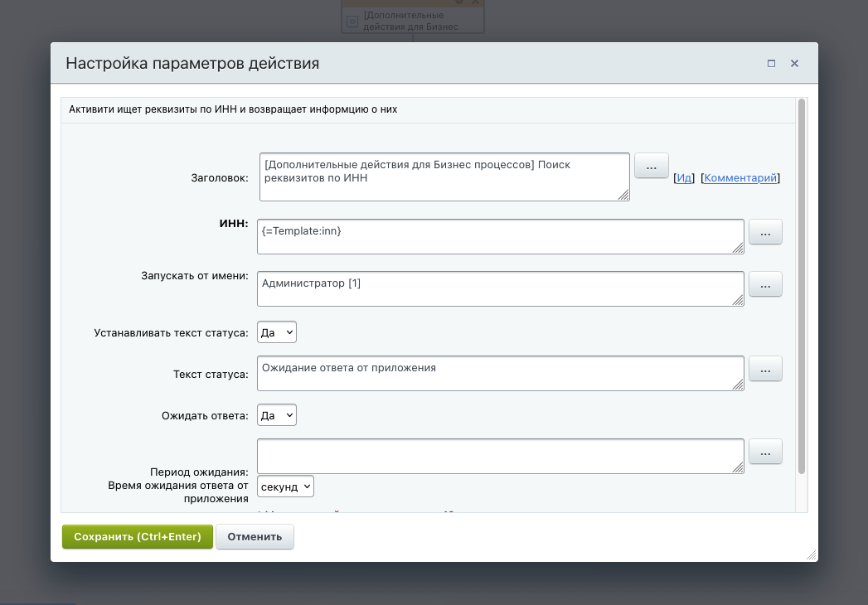Edit the Запускать от имени field
This screenshot has width=868, height=605.
point(500,288)
